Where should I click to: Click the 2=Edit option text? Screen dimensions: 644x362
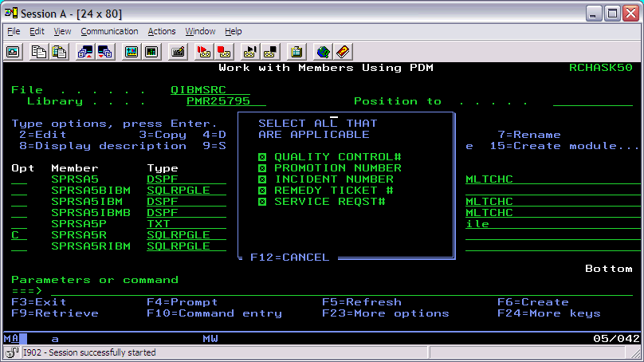(43, 135)
